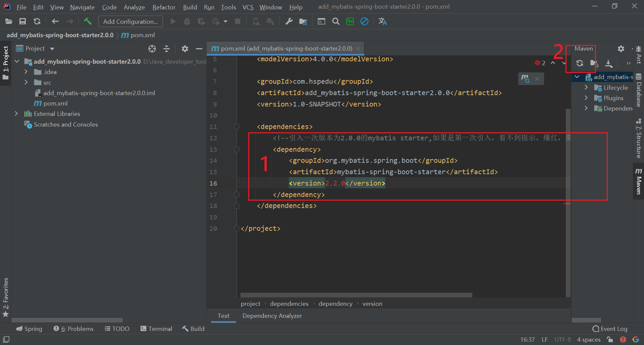The height and width of the screenshot is (345, 644).
Task: Select the Text editor tab
Action: tap(223, 316)
